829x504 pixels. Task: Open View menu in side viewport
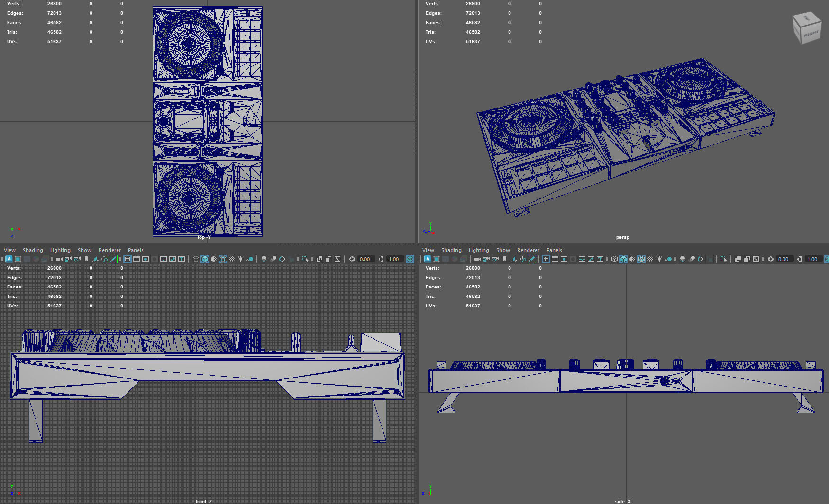[428, 250]
